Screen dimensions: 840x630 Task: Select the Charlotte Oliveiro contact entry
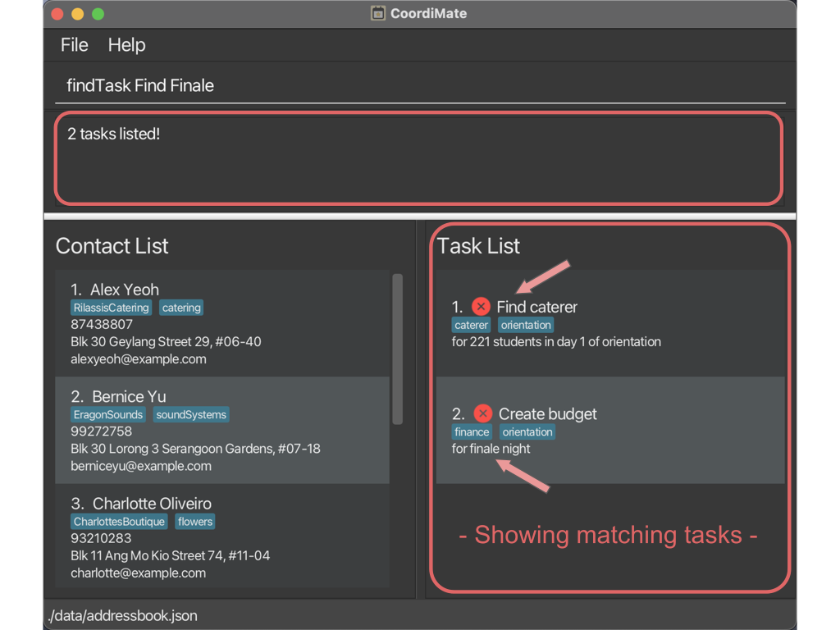(x=221, y=537)
